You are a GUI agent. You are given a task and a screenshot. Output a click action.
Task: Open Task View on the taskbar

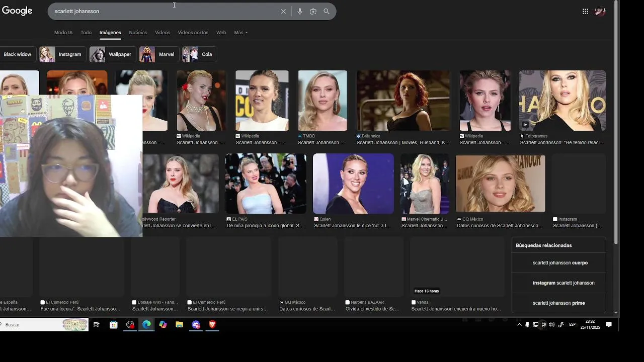point(97,325)
